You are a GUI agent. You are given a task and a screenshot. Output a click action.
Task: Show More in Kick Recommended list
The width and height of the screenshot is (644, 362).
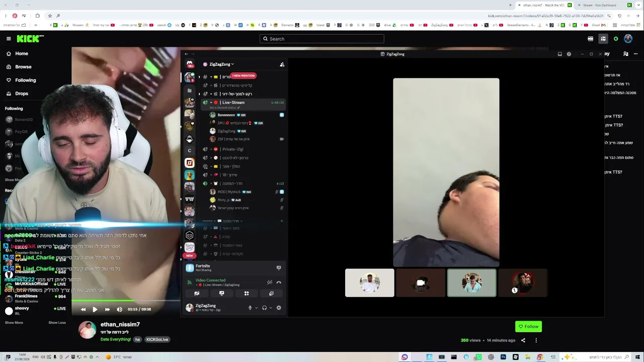click(14, 323)
